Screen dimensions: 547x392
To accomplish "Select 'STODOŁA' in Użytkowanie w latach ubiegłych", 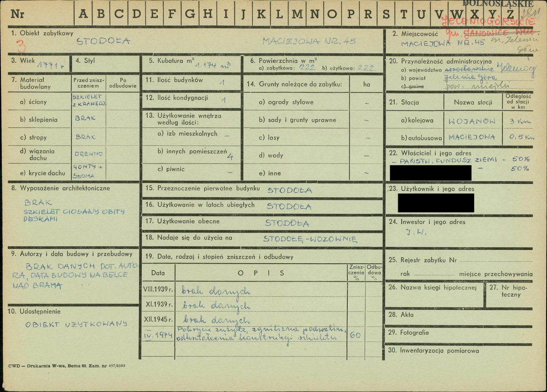I will pyautogui.click(x=289, y=206).
